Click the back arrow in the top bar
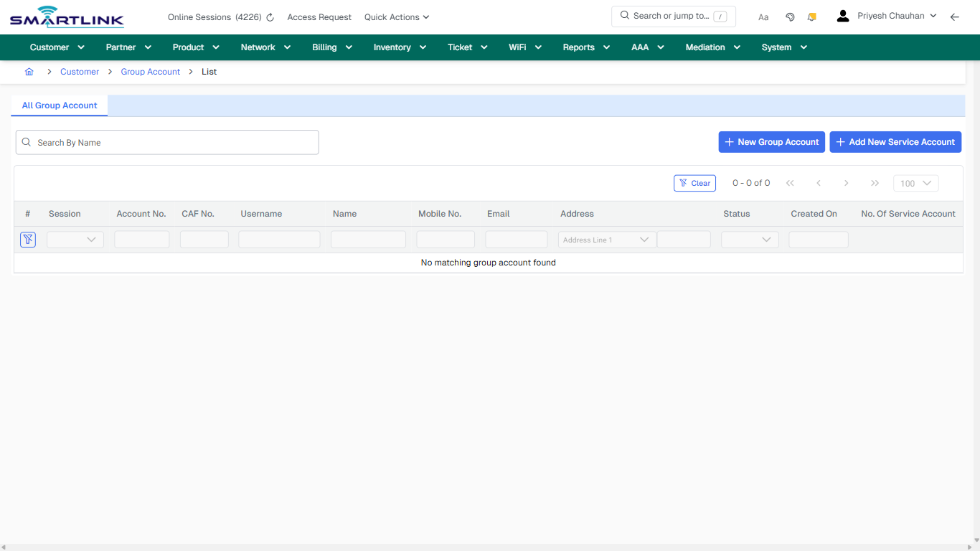Image resolution: width=980 pixels, height=551 pixels. tap(955, 17)
